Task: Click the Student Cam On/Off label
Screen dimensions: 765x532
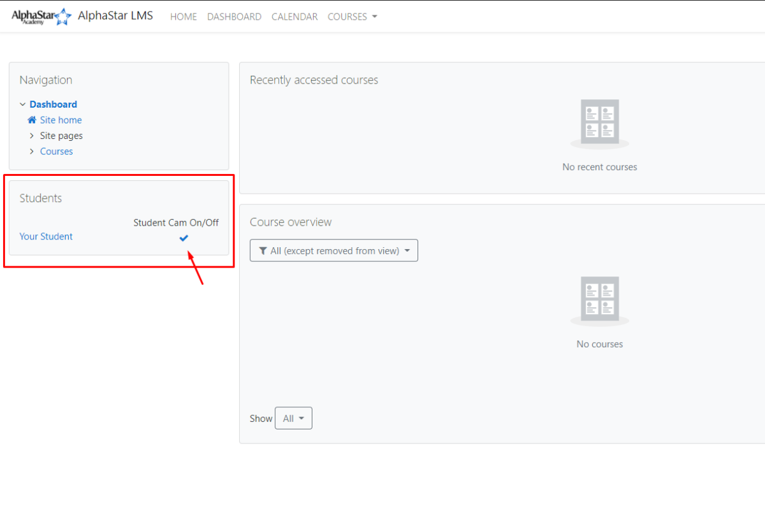Action: tap(176, 222)
